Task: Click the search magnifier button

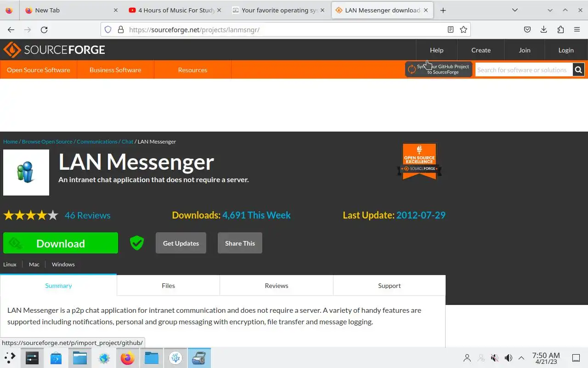Action: coord(578,70)
